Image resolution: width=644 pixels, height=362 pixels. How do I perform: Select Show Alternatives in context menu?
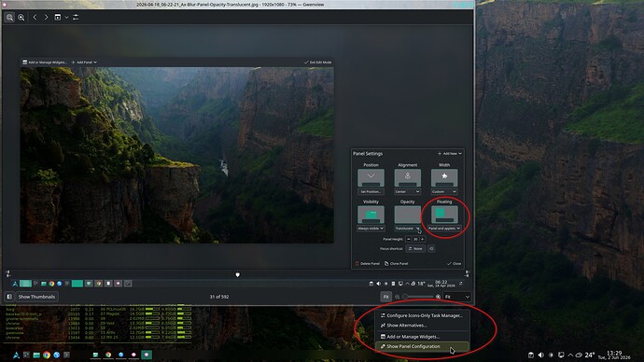tap(421, 325)
